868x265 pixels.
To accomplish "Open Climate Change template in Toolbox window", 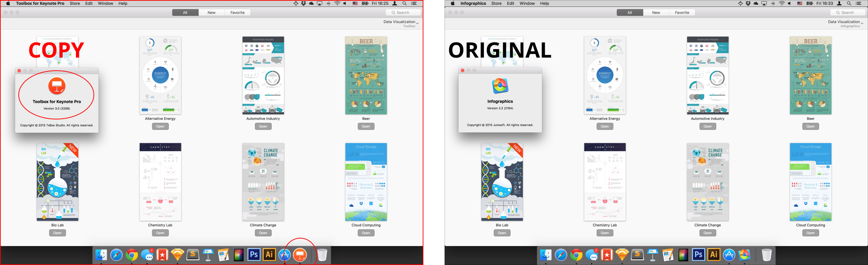I will 263,233.
